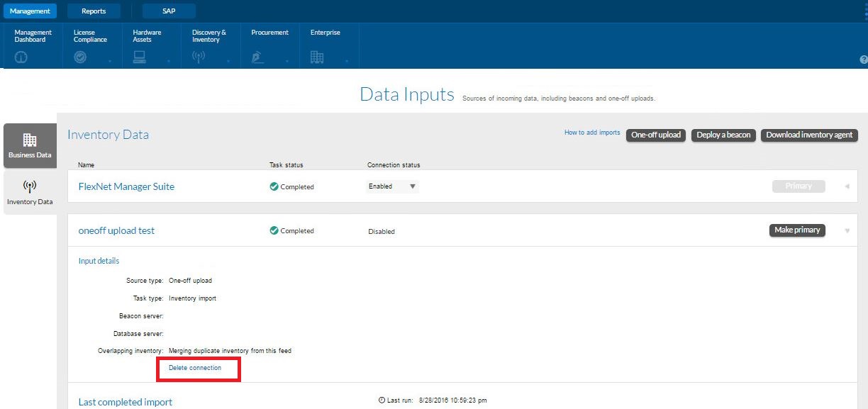
Task: Click the Procurement pen icon
Action: pyautogui.click(x=258, y=57)
